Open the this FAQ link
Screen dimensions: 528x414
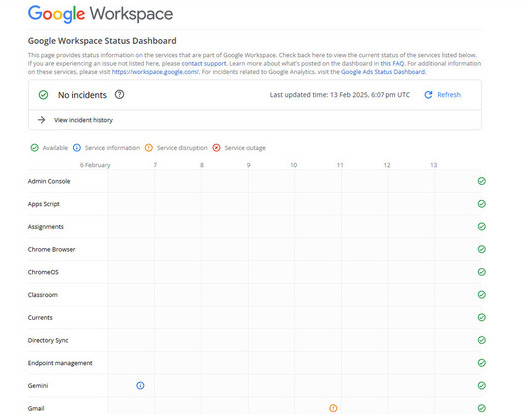tap(392, 63)
